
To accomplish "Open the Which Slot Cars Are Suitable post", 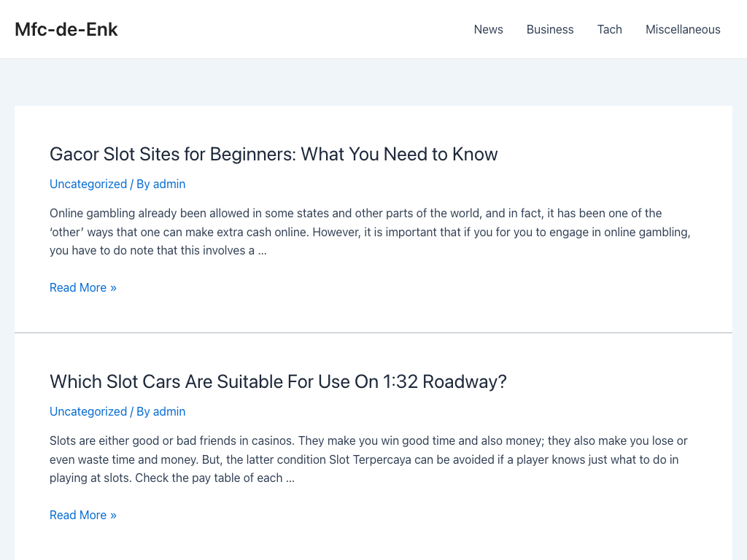I will [x=278, y=381].
